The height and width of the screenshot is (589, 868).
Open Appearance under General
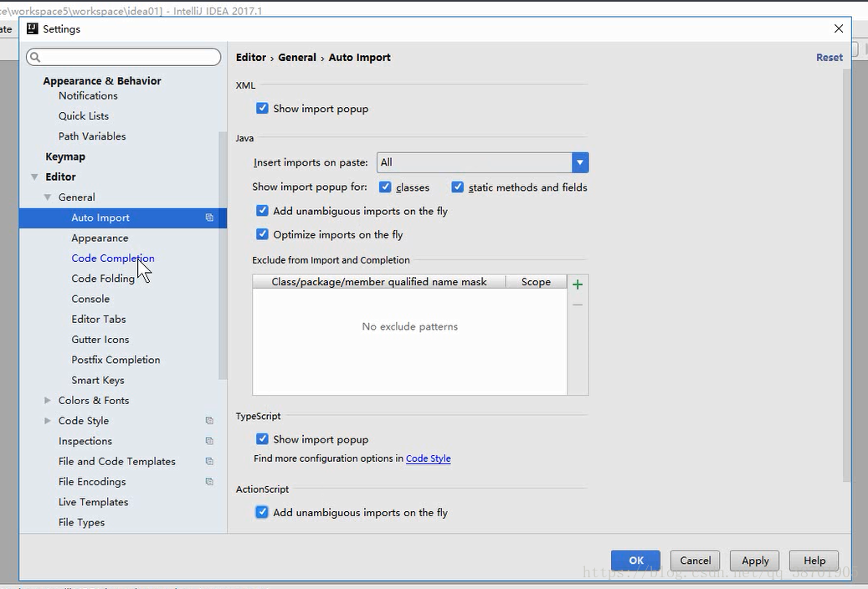(100, 238)
